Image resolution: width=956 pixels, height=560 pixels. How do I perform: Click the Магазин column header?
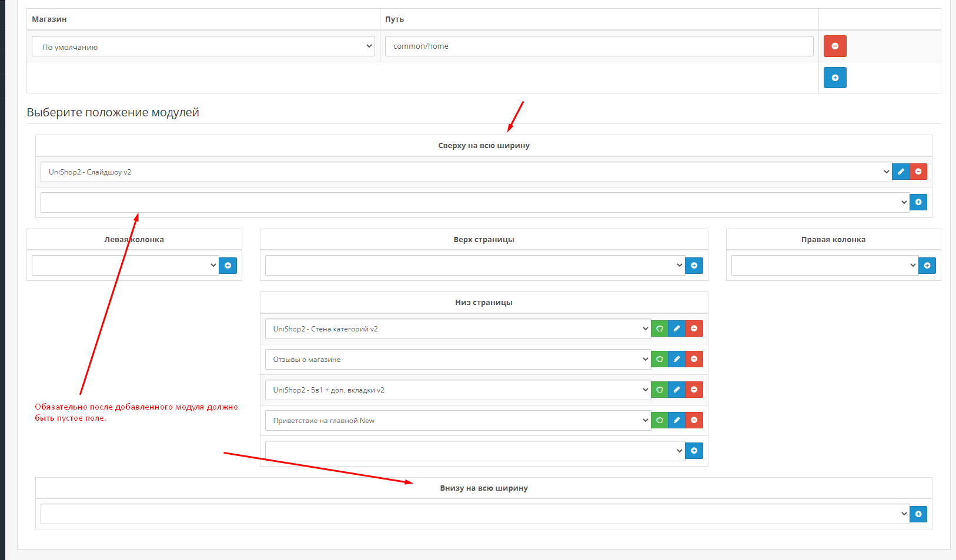[x=49, y=19]
